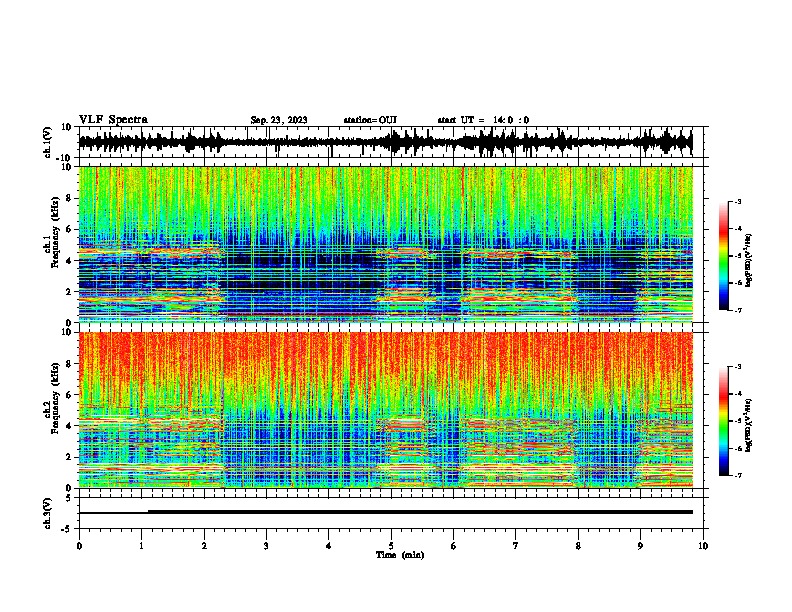Click the date "Sep. 23, 2023"
The height and width of the screenshot is (612, 792).
pos(279,120)
